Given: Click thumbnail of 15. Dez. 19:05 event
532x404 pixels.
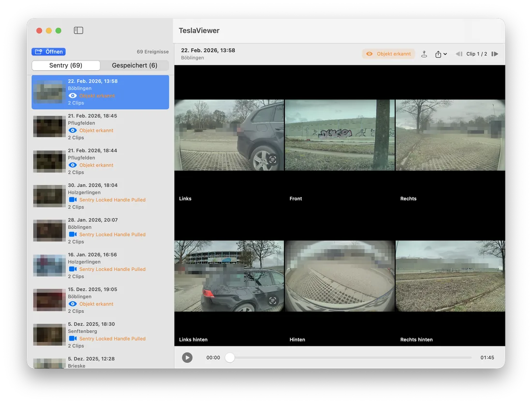Looking at the screenshot, I should click(49, 300).
